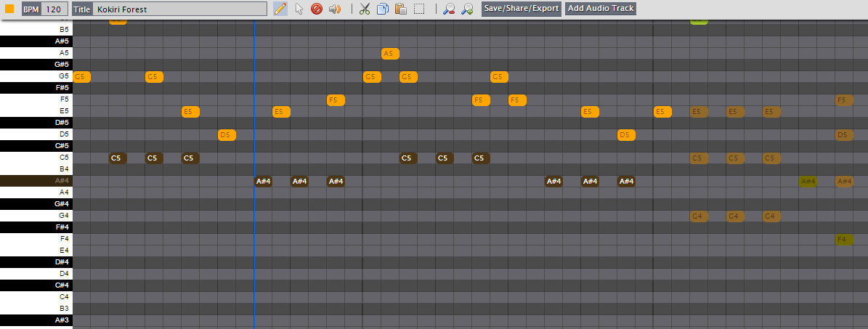This screenshot has height=329, width=868.
Task: Play the D#5 black piano key
Action: [x=36, y=123]
